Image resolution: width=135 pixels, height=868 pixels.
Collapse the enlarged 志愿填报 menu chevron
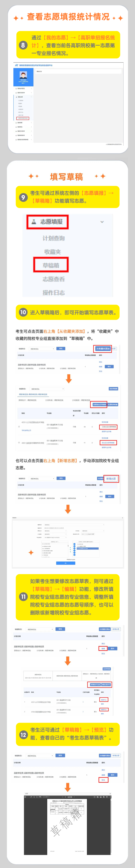(x=102, y=222)
